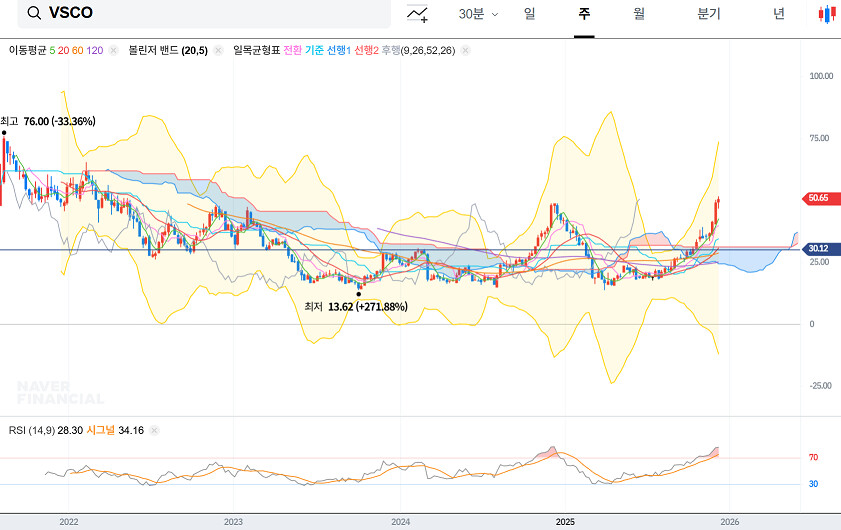This screenshot has width=841, height=530.
Task: Click the 기준 legend label
Action: pyautogui.click(x=314, y=50)
